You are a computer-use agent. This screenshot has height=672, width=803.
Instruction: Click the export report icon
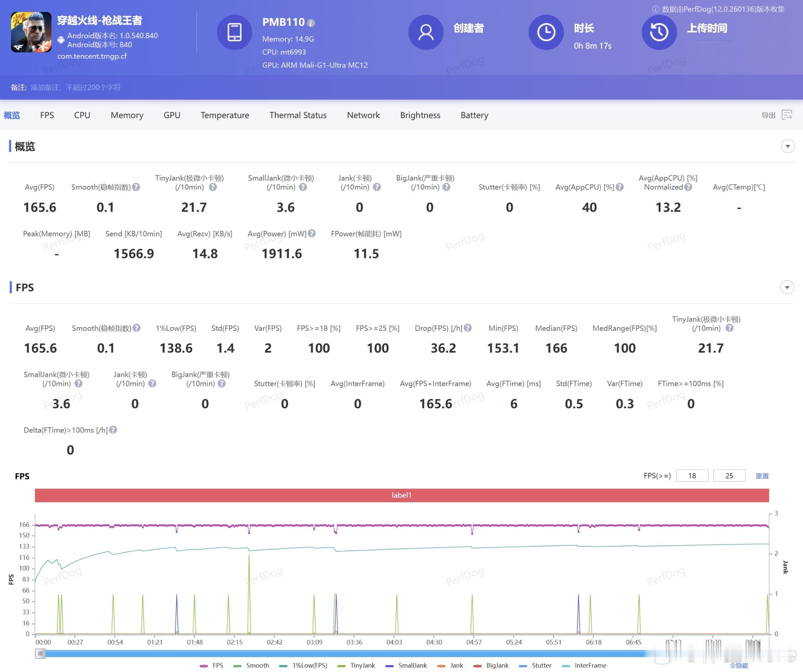tap(787, 115)
